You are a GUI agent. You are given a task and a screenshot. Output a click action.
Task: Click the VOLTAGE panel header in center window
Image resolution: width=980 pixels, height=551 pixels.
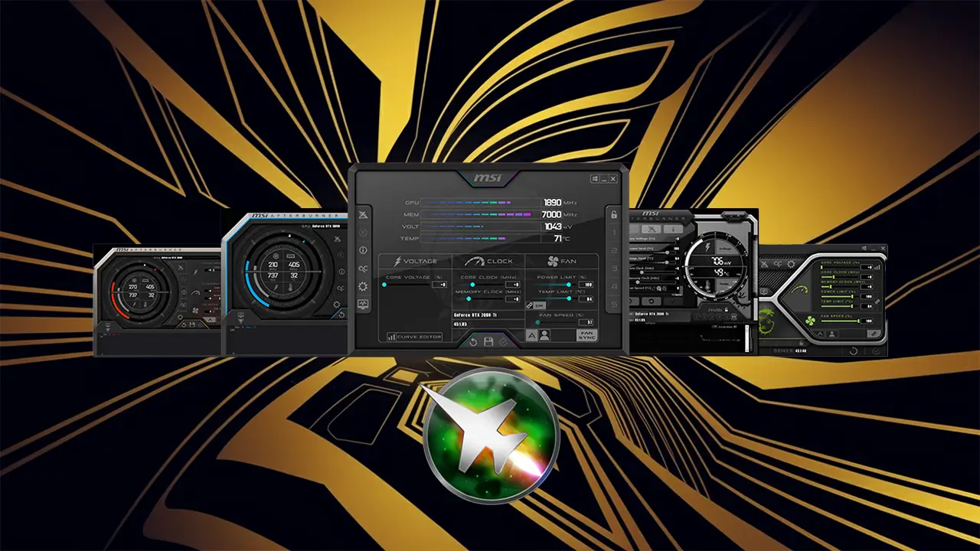[415, 261]
